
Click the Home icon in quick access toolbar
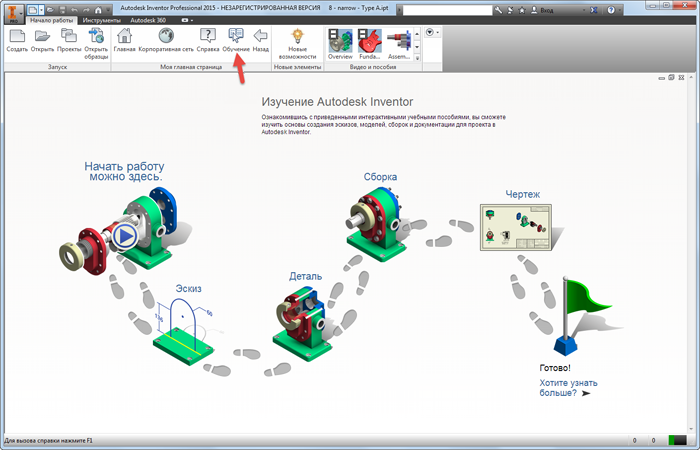tap(99, 10)
